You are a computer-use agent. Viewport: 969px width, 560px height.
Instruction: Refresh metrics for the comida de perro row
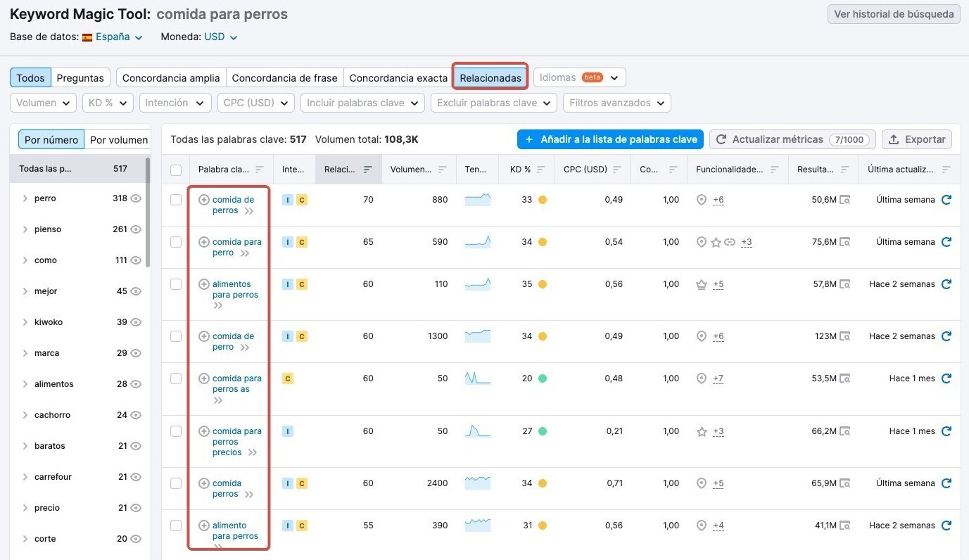coord(946,336)
